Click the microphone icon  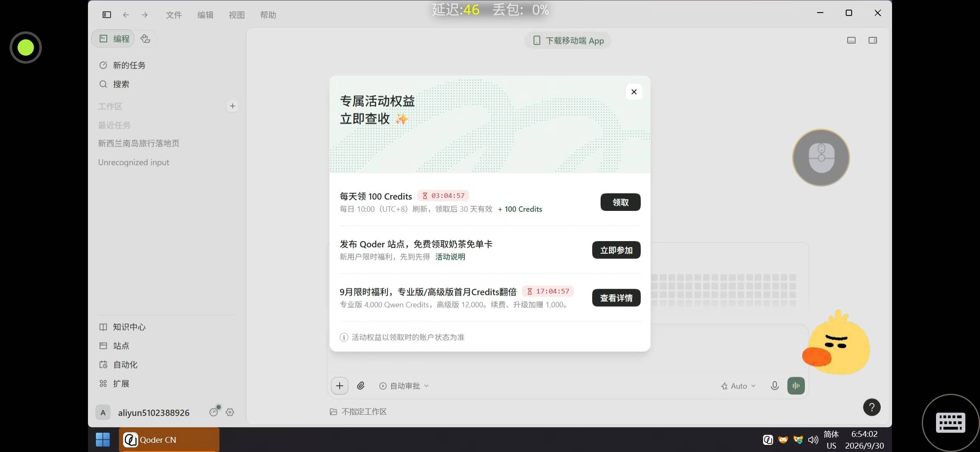[775, 386]
